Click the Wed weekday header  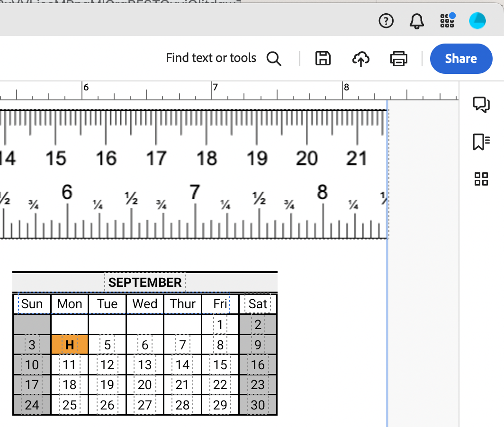tap(144, 303)
